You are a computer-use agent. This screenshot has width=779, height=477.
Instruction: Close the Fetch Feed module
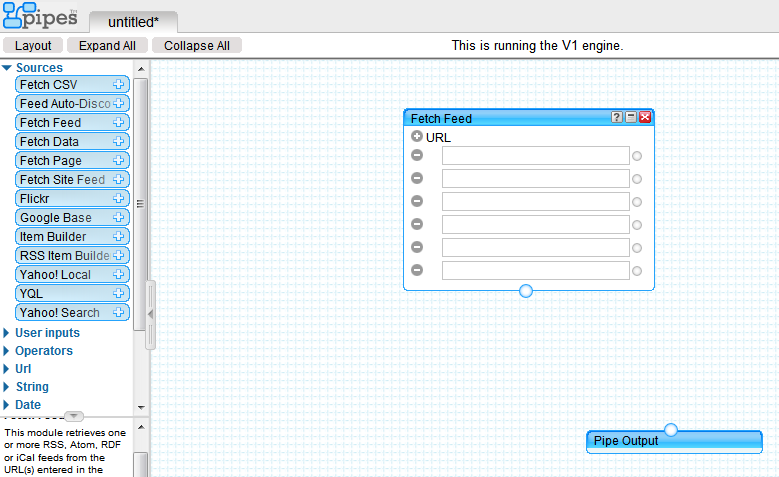click(645, 117)
